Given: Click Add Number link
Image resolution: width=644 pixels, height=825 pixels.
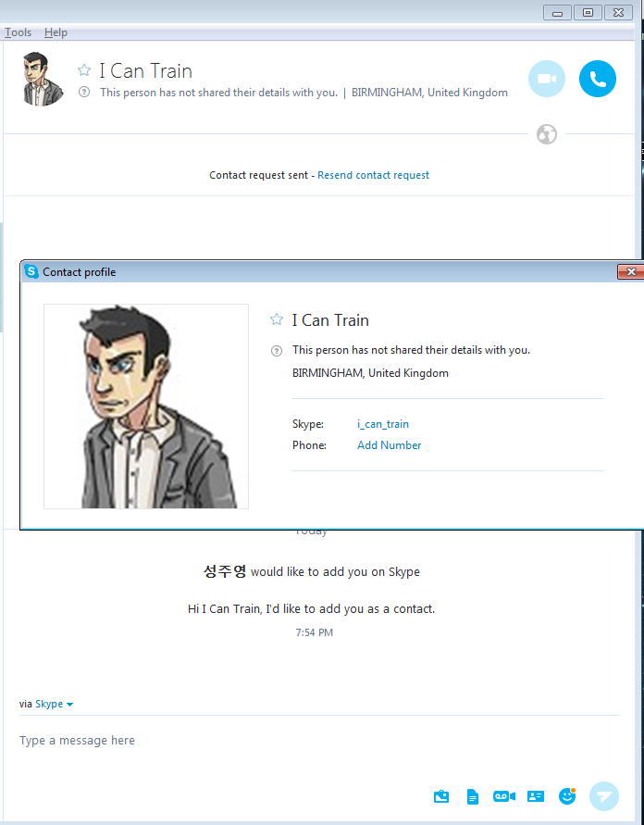Looking at the screenshot, I should [x=389, y=445].
